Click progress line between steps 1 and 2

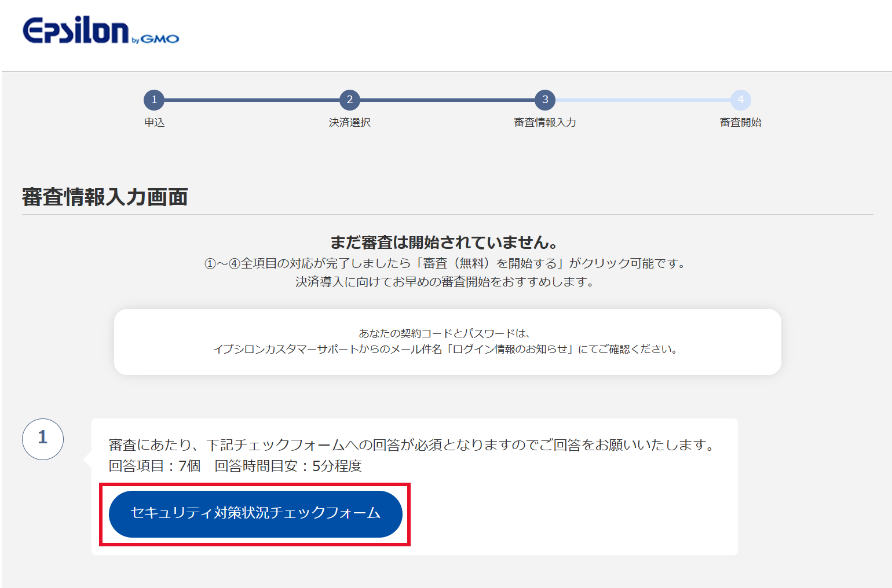point(252,100)
